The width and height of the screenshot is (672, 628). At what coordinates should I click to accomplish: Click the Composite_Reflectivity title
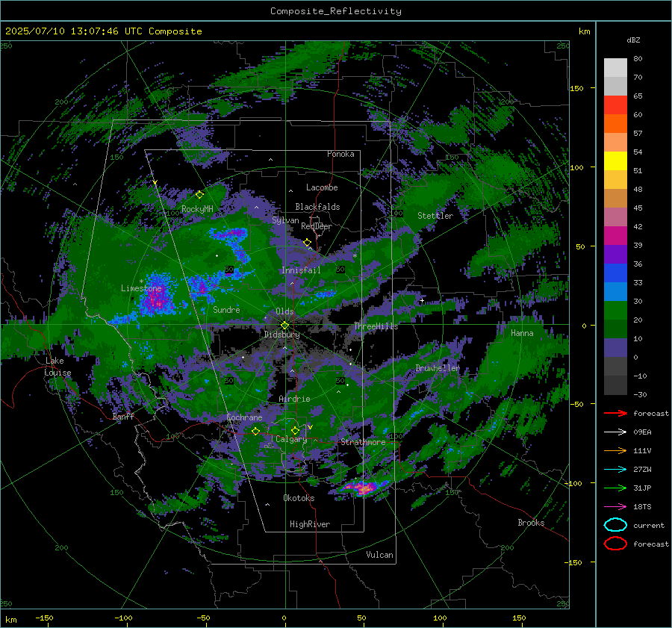coord(336,11)
